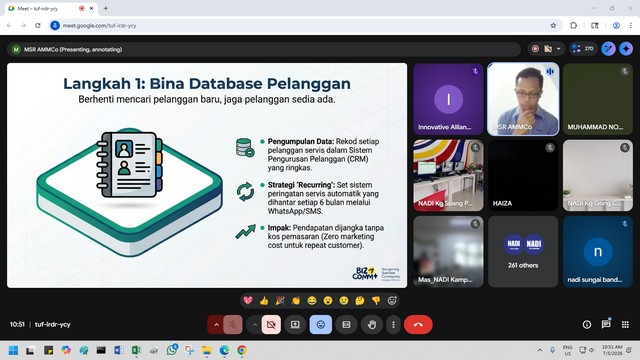
Task: Open the dropdown arrow beside the recording indicator
Action: [x=558, y=49]
